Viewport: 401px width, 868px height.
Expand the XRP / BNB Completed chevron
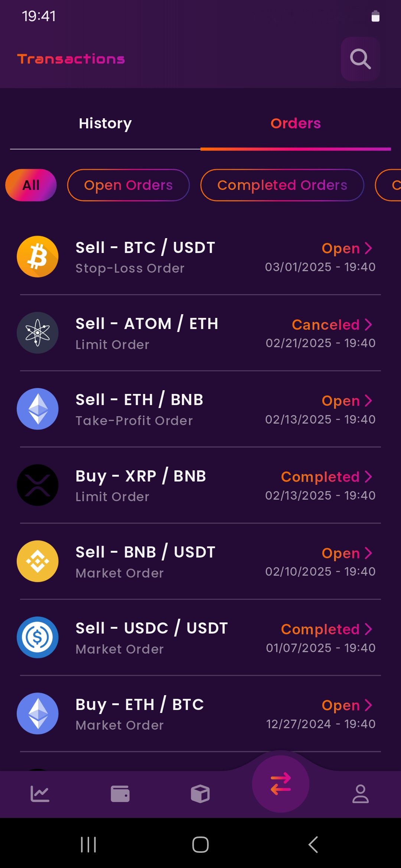368,477
